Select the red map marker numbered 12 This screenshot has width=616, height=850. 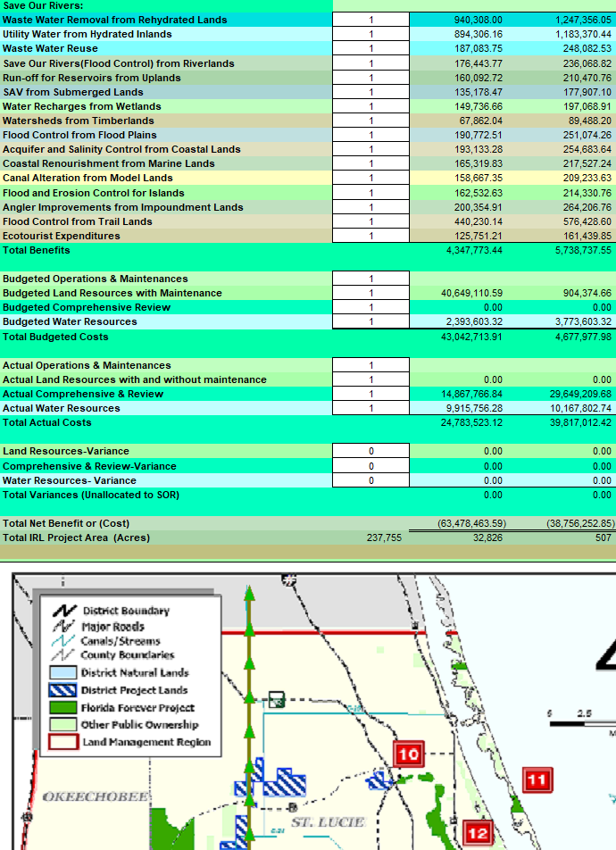(479, 835)
